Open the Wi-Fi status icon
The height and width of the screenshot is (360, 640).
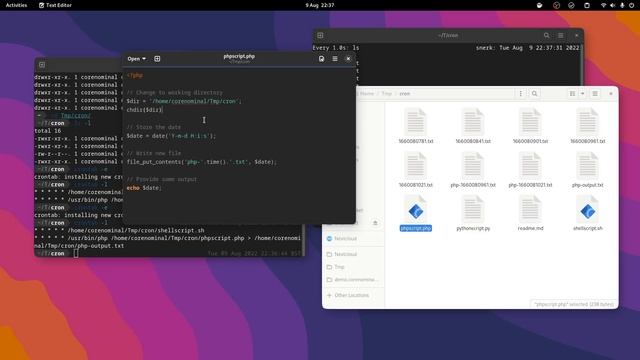pos(603,5)
